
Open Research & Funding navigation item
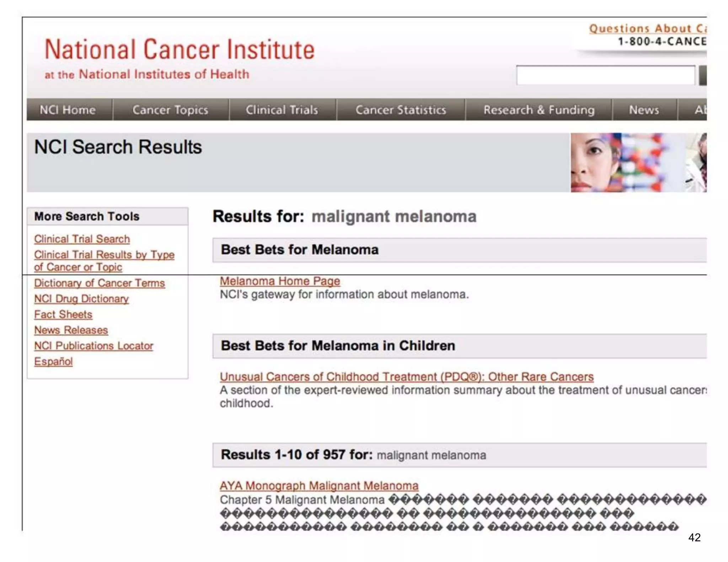(x=539, y=110)
